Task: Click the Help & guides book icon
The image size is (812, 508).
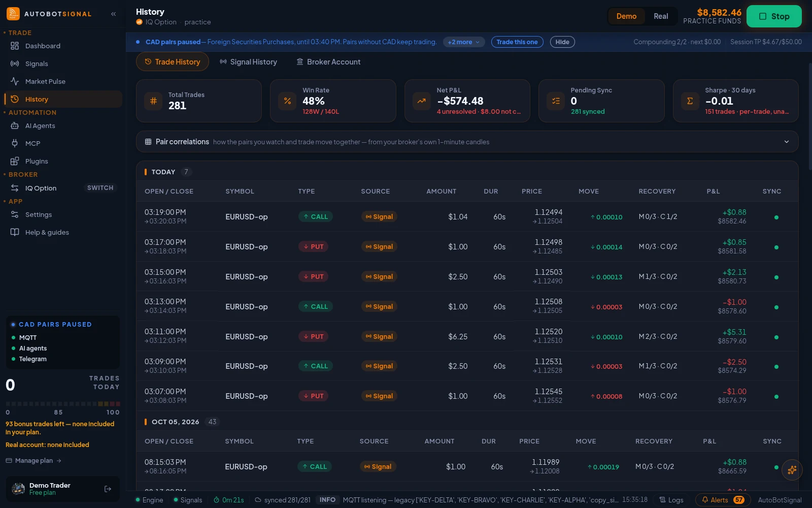Action: tap(15, 232)
